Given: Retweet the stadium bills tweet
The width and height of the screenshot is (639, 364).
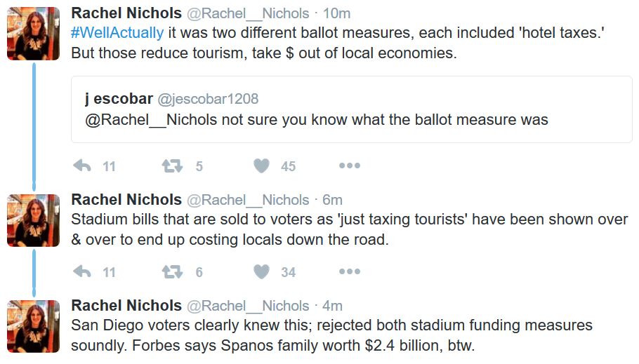Looking at the screenshot, I should (x=172, y=271).
